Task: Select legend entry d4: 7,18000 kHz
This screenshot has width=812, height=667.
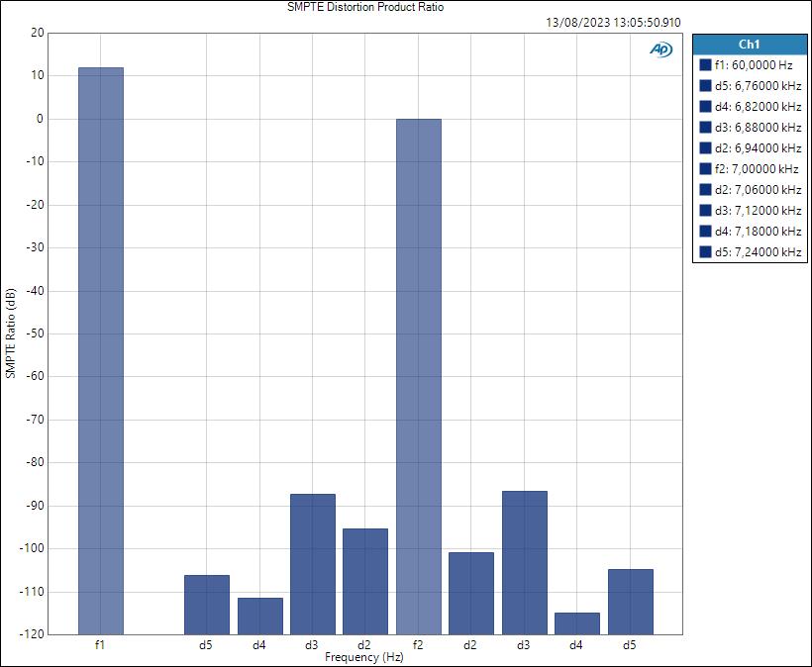Action: click(750, 231)
